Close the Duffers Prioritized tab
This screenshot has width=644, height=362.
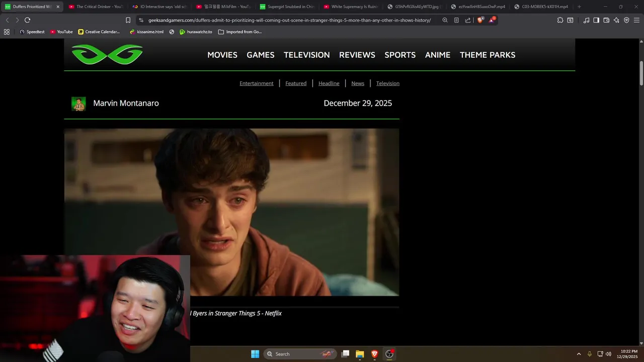(58, 7)
